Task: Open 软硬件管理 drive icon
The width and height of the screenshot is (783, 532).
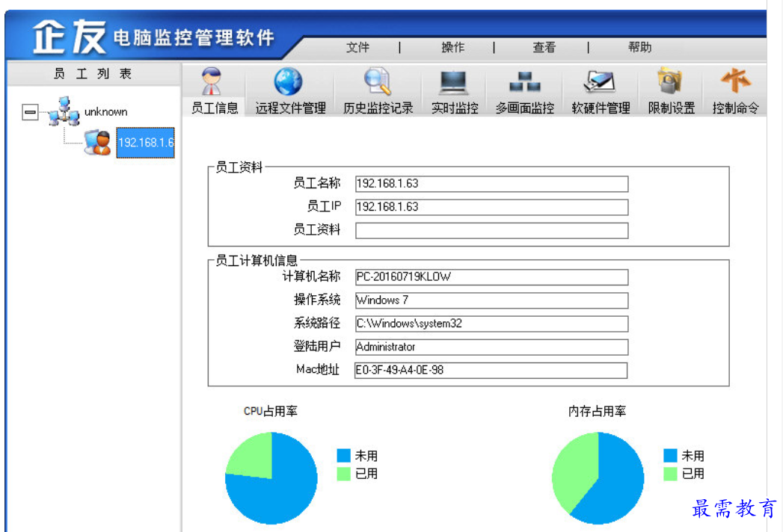Action: point(599,82)
